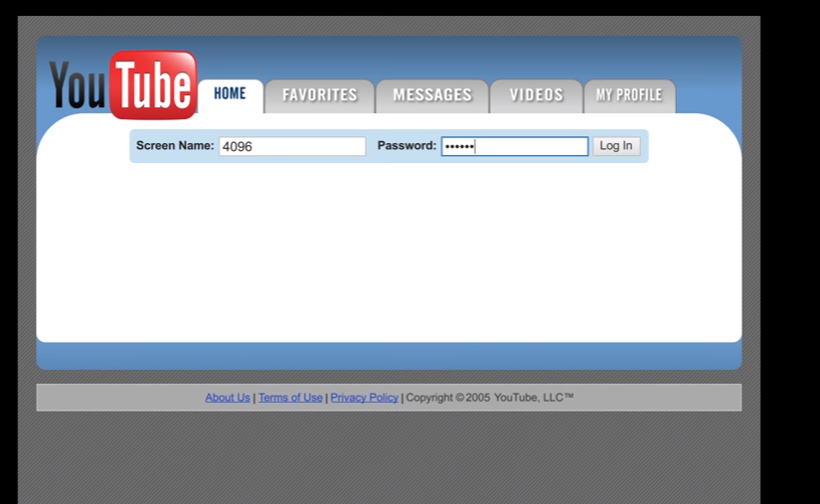This screenshot has height=504, width=820.
Task: Open the About Us link
Action: pyautogui.click(x=228, y=398)
